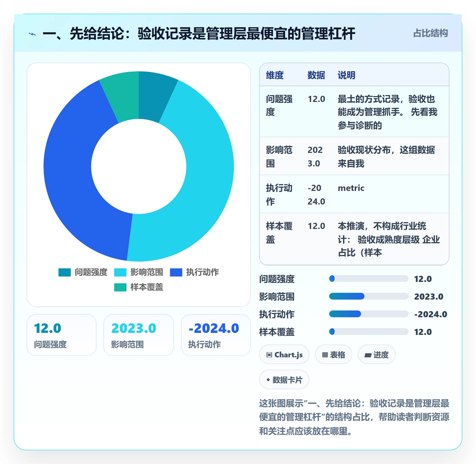Select the 影响范围 cell in table

280,156
